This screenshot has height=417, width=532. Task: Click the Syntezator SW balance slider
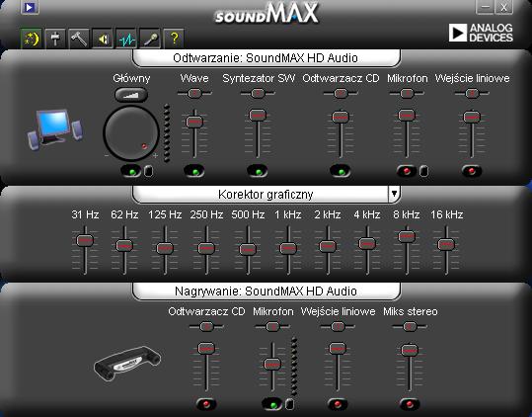tap(258, 93)
